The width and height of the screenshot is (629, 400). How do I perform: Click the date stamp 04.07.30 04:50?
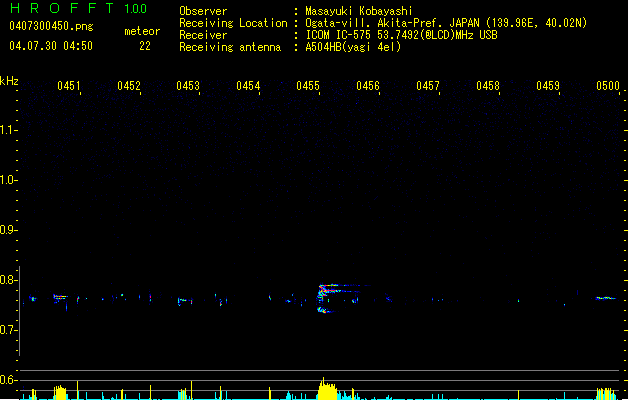pos(51,46)
